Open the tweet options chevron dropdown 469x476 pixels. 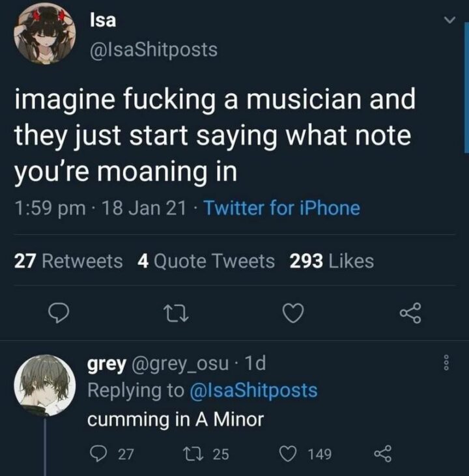tap(448, 22)
